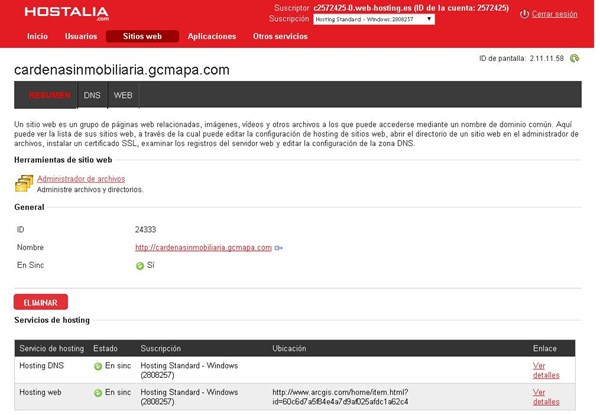Click the Estado column header
The width and height of the screenshot is (600, 415).
[x=105, y=348]
